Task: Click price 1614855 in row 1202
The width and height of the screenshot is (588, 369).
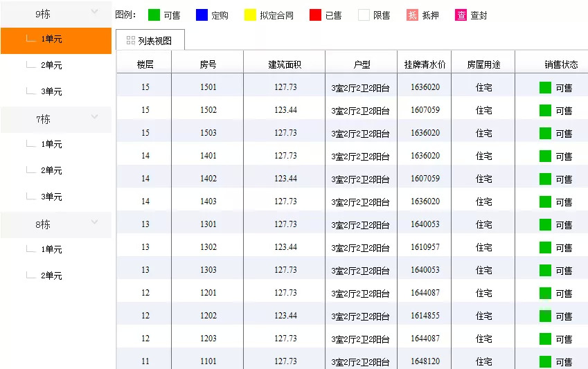Action: tap(425, 316)
